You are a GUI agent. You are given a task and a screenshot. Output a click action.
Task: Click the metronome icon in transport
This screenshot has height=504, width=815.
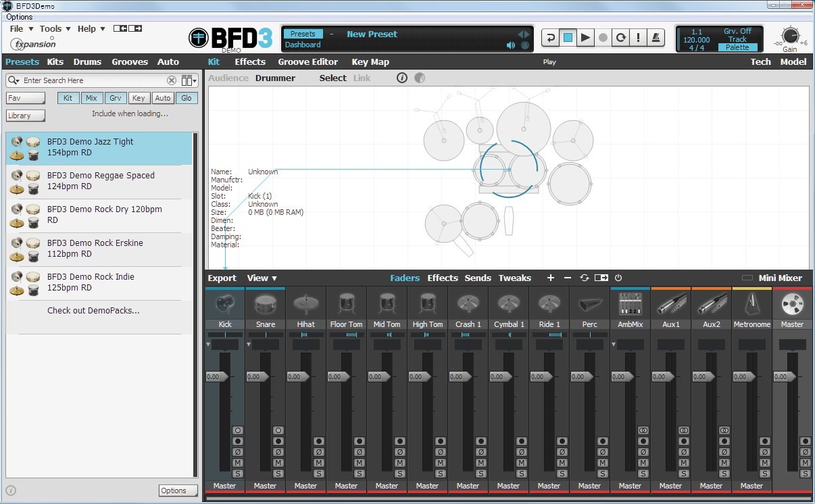point(656,38)
